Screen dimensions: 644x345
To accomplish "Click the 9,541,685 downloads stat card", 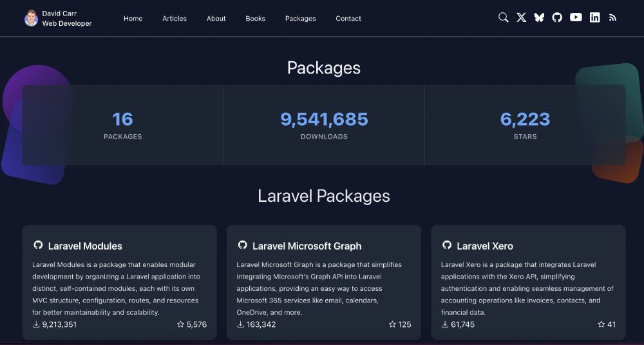I will click(324, 125).
